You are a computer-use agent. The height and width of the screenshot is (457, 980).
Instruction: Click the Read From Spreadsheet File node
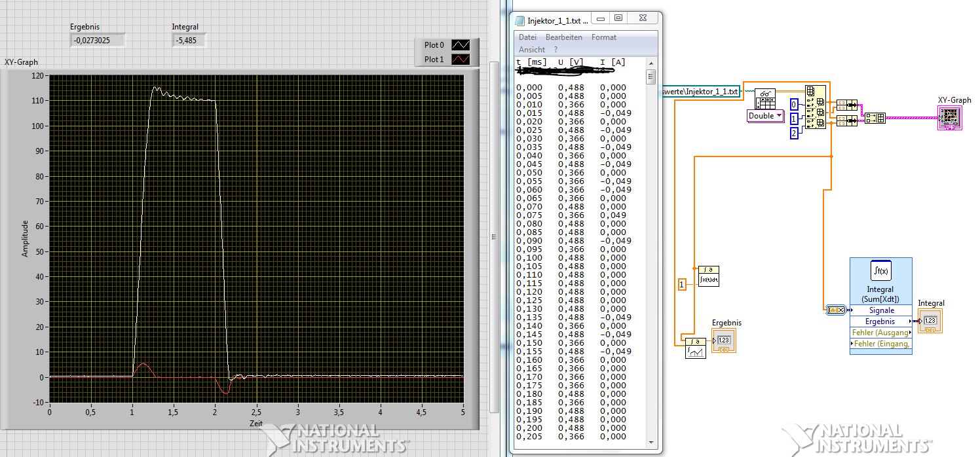click(765, 99)
